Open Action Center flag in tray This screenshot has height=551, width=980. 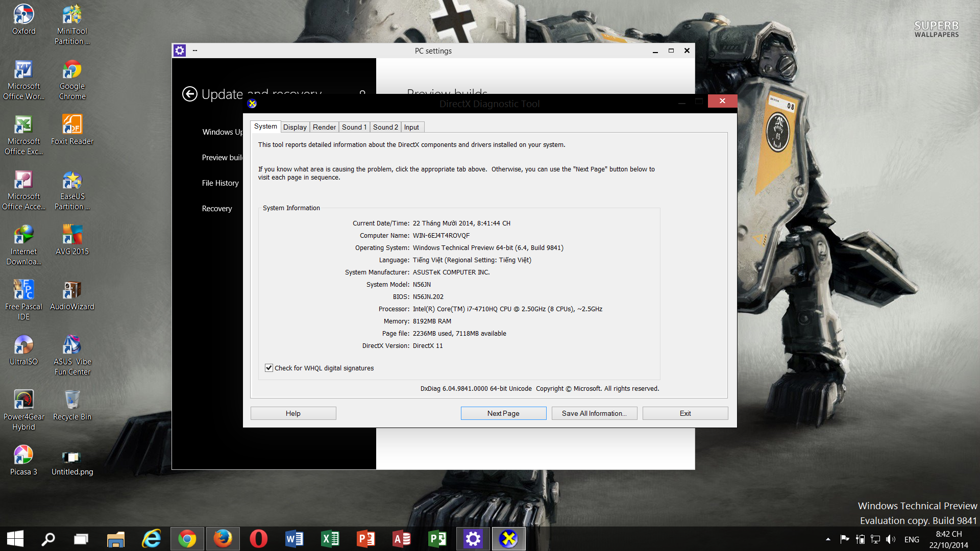844,539
